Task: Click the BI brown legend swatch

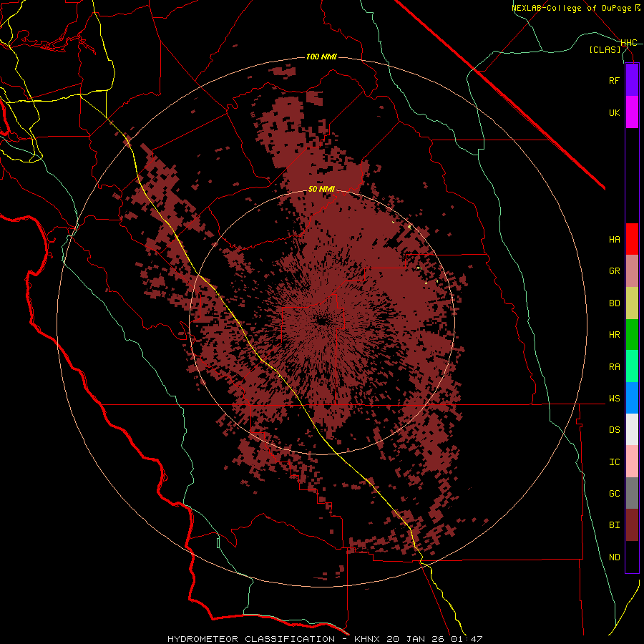Action: coord(632,525)
